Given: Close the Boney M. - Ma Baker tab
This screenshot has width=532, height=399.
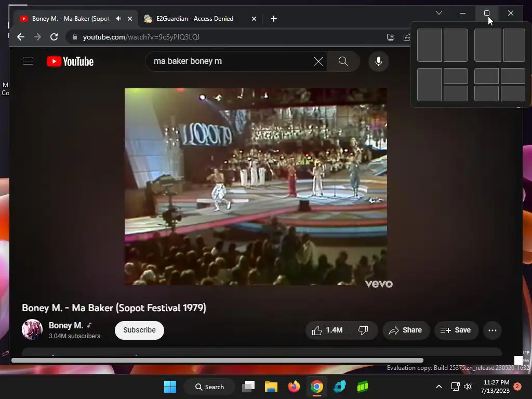Looking at the screenshot, I should tap(129, 19).
